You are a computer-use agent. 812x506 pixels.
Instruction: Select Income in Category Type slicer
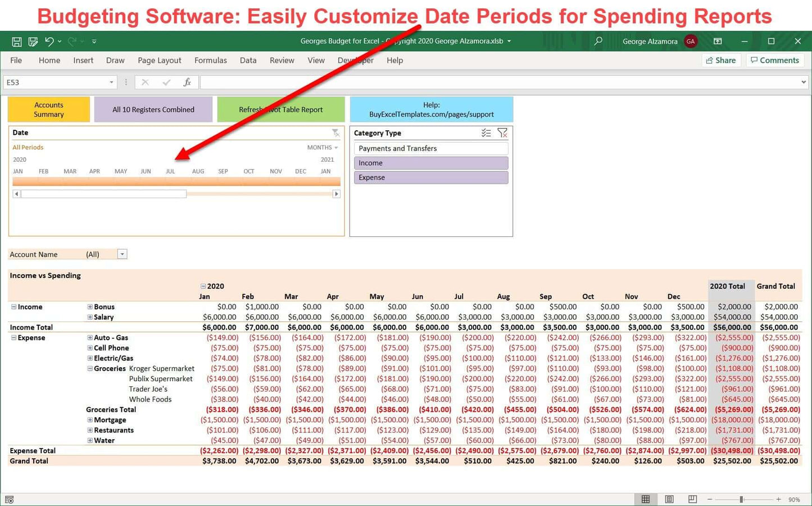tap(430, 163)
